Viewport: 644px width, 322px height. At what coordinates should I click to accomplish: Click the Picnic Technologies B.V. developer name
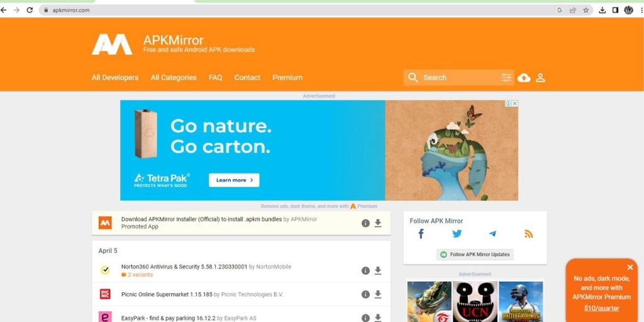pos(252,294)
